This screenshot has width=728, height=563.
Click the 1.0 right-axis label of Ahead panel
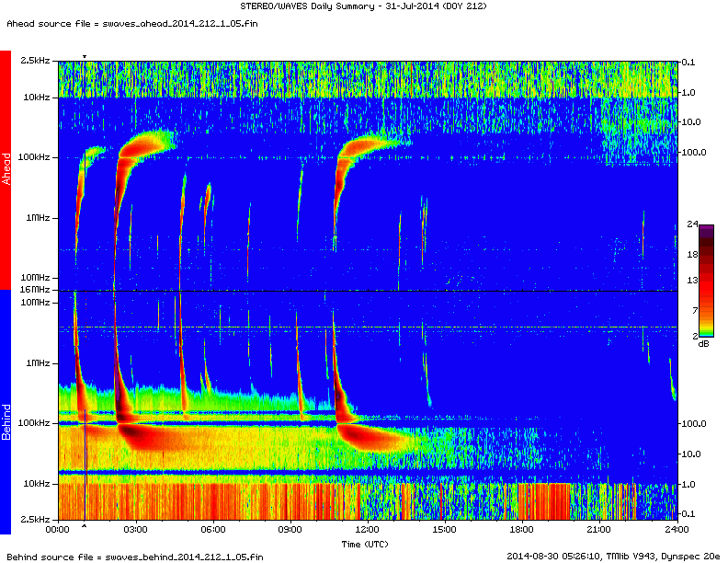click(688, 92)
